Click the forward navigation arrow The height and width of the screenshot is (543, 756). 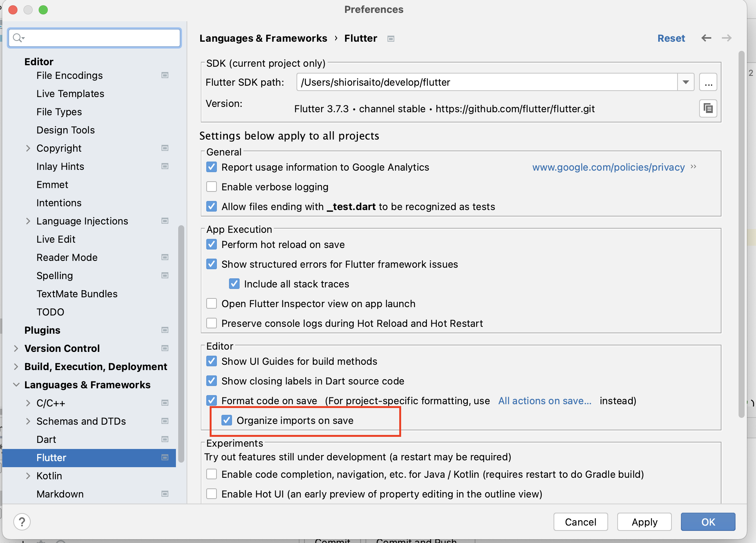click(x=726, y=38)
